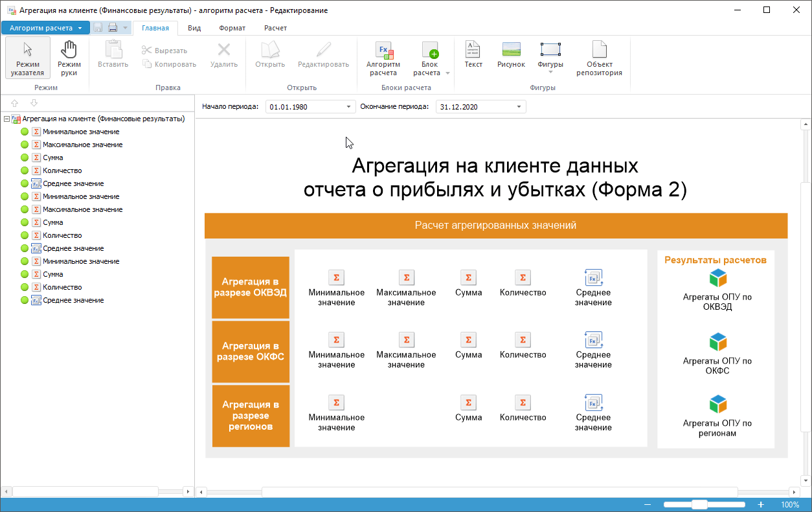This screenshot has width=812, height=512.
Task: Expand the Фигуры shapes dropdown
Action: (x=550, y=71)
